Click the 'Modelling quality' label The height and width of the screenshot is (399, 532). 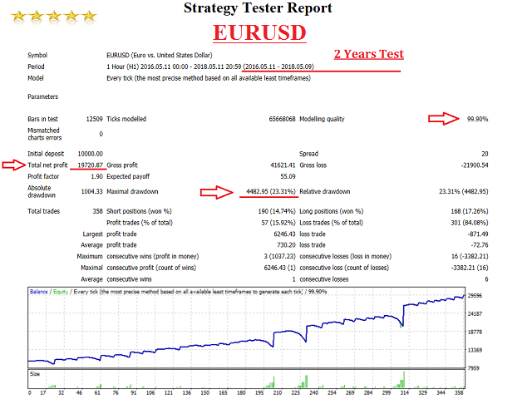click(322, 119)
